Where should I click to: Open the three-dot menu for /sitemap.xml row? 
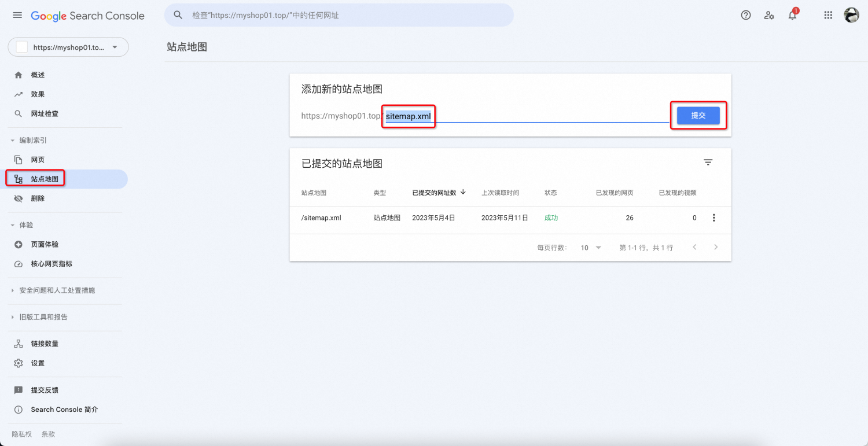point(713,218)
